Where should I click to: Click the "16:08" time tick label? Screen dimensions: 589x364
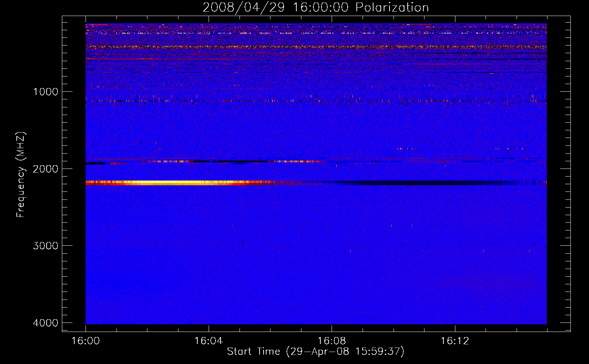(x=332, y=341)
